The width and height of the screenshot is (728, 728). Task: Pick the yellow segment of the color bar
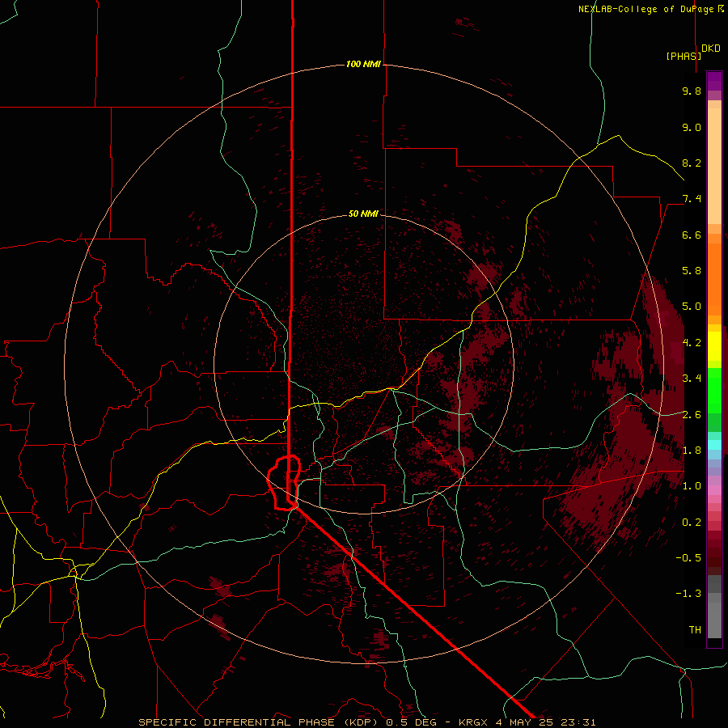click(x=714, y=346)
